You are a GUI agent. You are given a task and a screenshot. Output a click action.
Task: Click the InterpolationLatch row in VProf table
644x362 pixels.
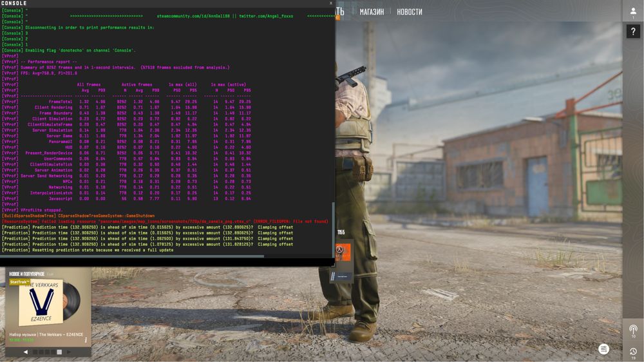coord(126,193)
